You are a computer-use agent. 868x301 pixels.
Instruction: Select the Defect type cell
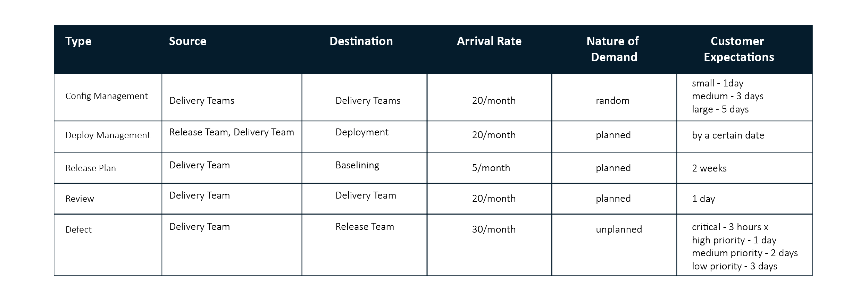coord(78,229)
